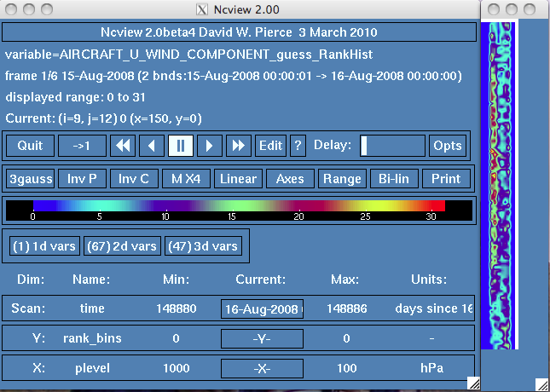This screenshot has height=392, width=550.
Task: Toggle the Inv C color inversion
Action: pos(134,179)
